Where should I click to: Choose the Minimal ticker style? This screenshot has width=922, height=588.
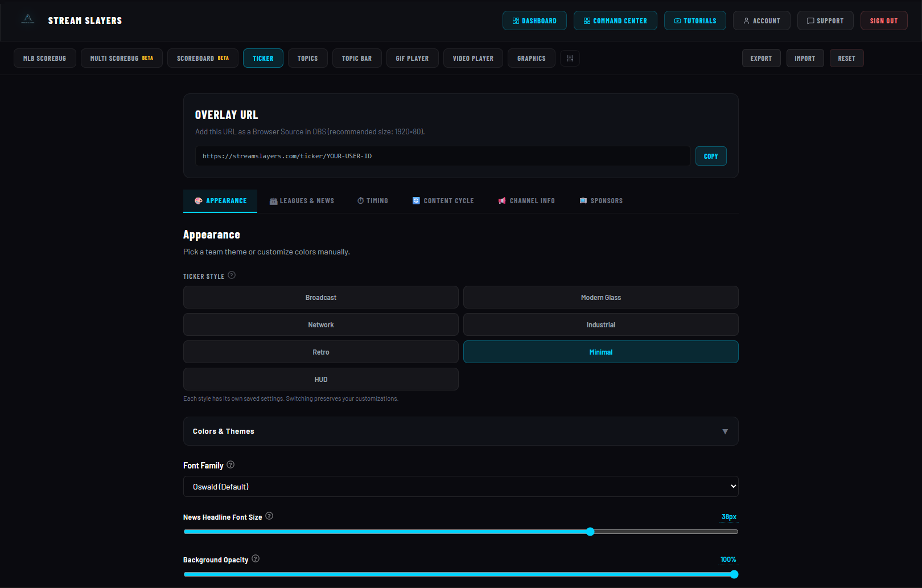(601, 352)
